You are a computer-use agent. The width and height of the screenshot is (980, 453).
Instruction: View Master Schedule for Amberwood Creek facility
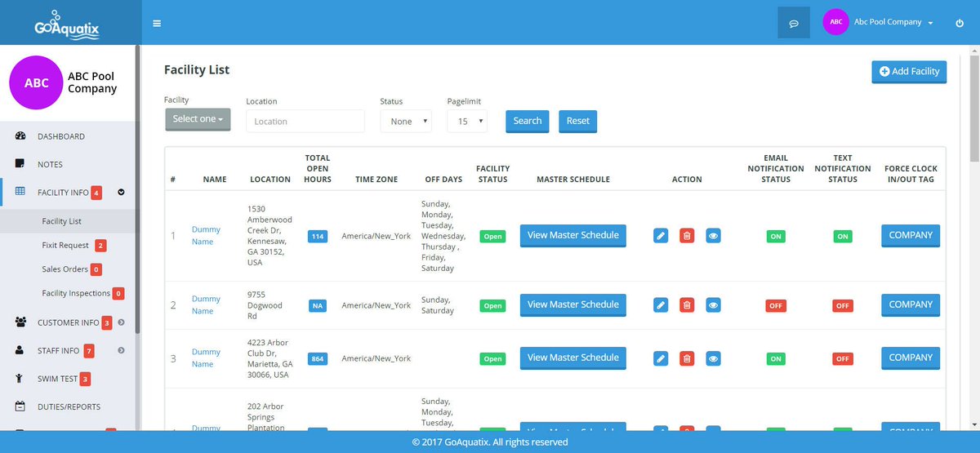pos(573,235)
